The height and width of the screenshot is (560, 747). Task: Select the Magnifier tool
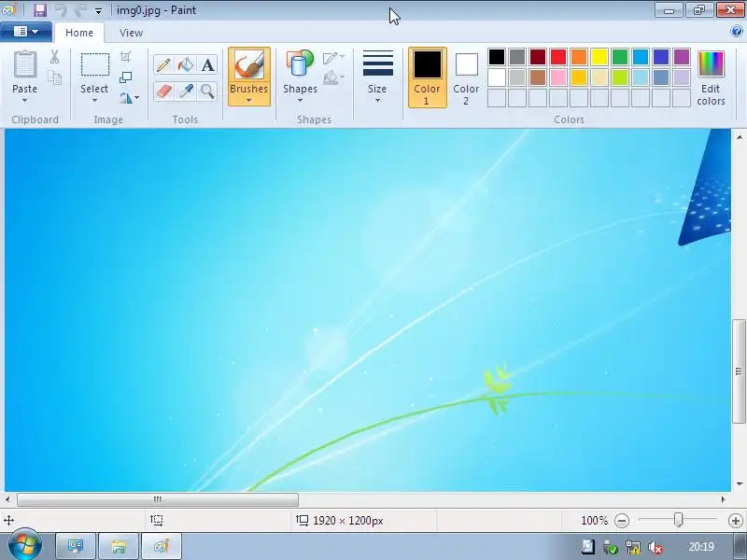[x=207, y=91]
